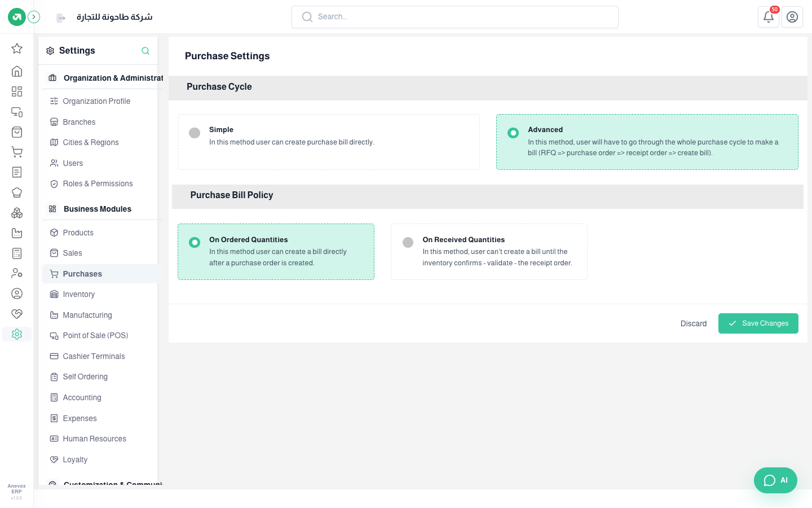Image resolution: width=812 pixels, height=508 pixels.
Task: Choose On Received Quantities bill policy
Action: point(489,252)
